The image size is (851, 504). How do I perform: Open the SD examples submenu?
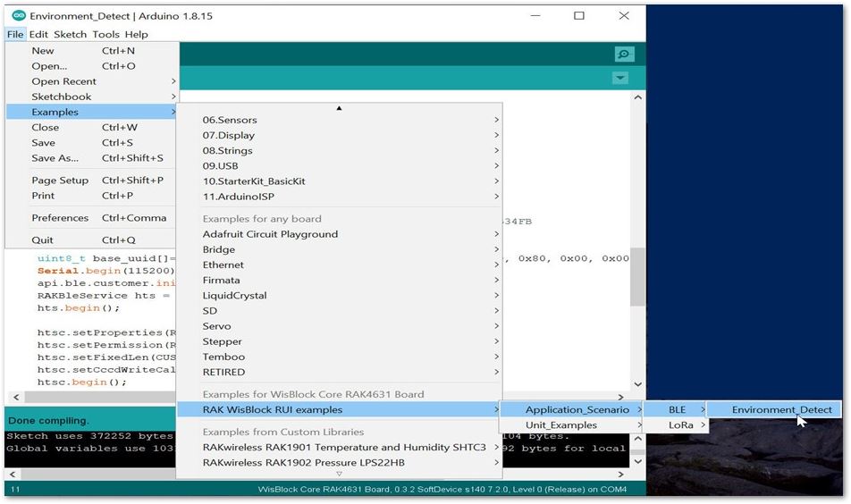tap(339, 311)
